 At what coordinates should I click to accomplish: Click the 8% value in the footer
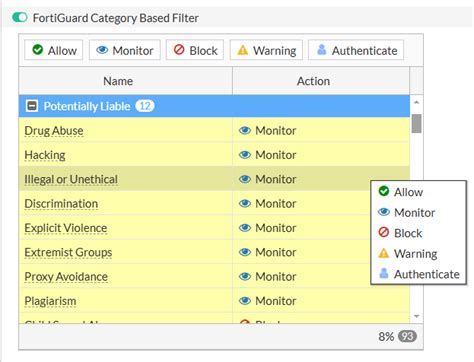coord(386,337)
